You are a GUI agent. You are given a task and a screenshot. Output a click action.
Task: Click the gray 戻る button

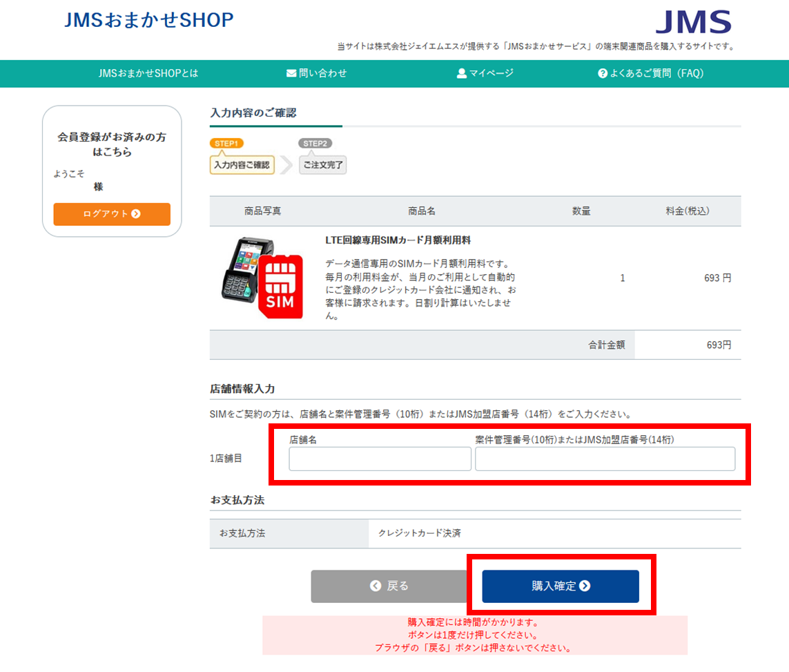pyautogui.click(x=389, y=586)
